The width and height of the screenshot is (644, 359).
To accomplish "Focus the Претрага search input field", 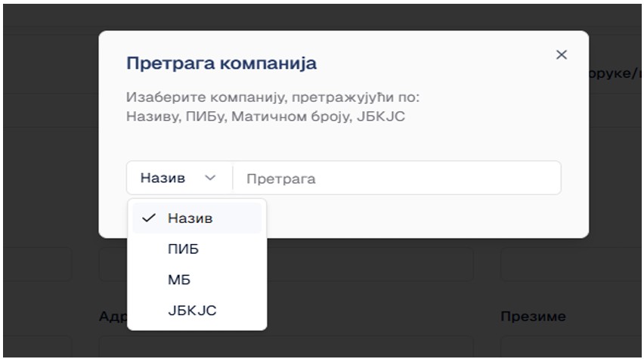I will click(x=396, y=178).
